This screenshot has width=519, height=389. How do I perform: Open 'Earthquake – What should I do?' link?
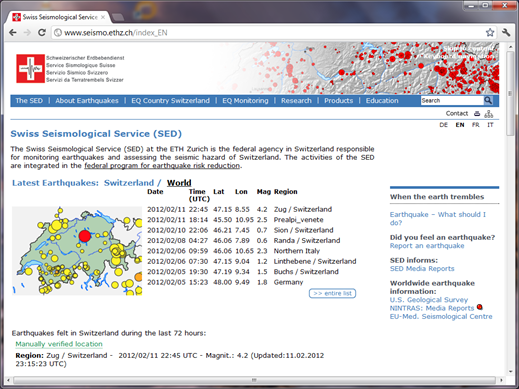click(x=438, y=218)
